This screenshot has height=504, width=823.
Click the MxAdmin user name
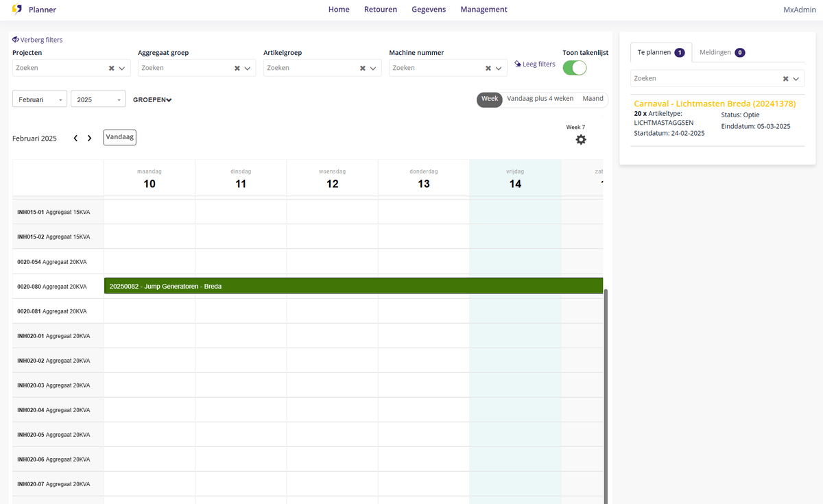coord(798,10)
